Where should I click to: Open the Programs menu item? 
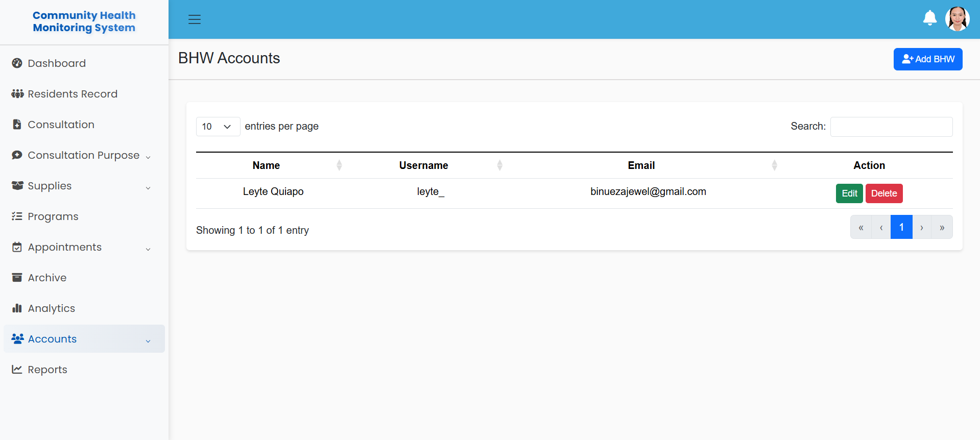click(x=84, y=216)
